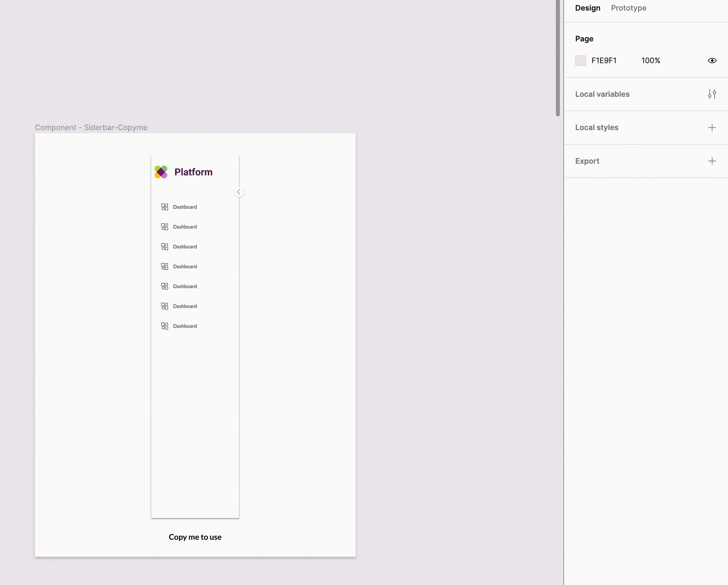Select the Design tab

coord(587,8)
